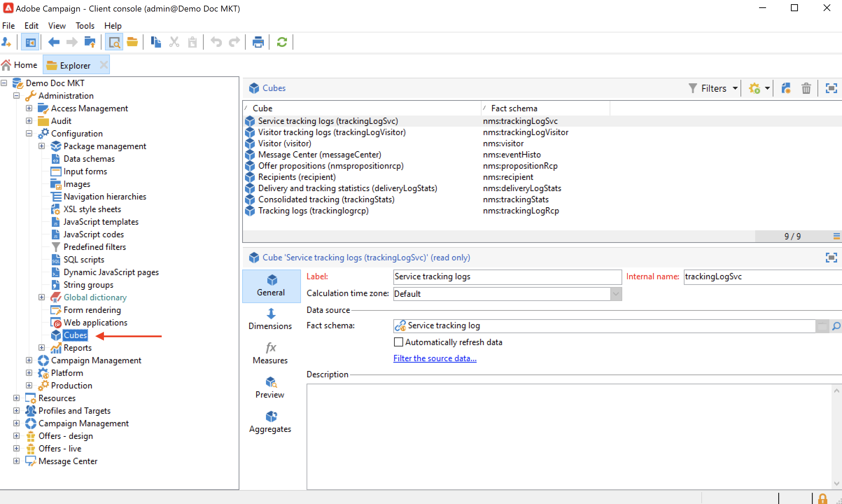Collapse the Configuration tree node

[29, 133]
